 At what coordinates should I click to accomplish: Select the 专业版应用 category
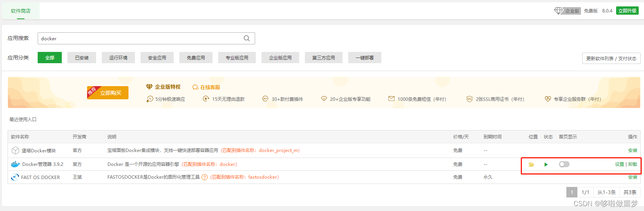coord(237,58)
